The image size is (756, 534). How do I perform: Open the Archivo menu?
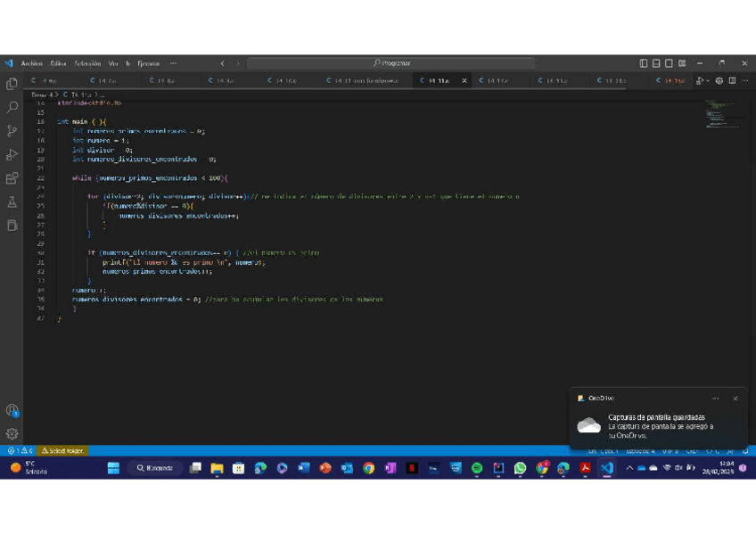point(31,63)
